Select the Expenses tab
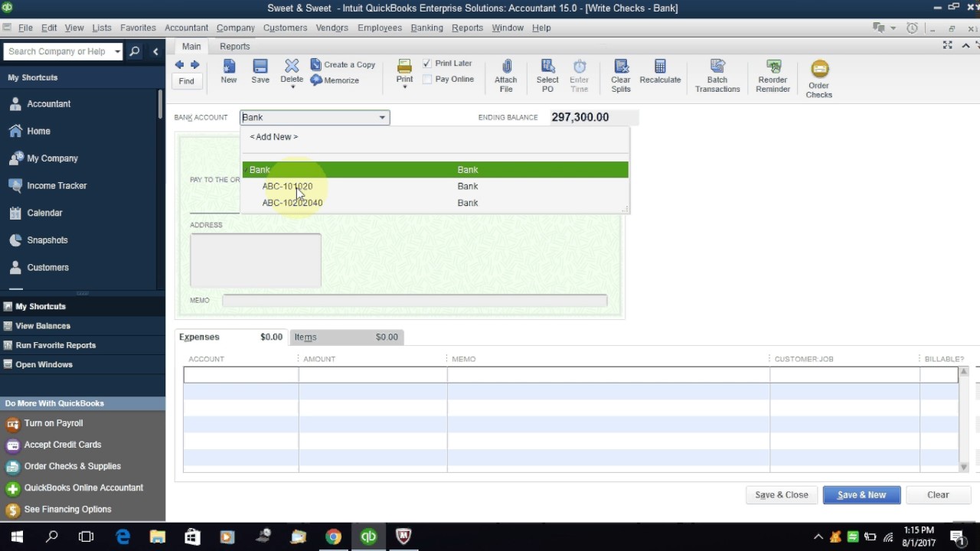980x551 pixels. click(x=231, y=337)
